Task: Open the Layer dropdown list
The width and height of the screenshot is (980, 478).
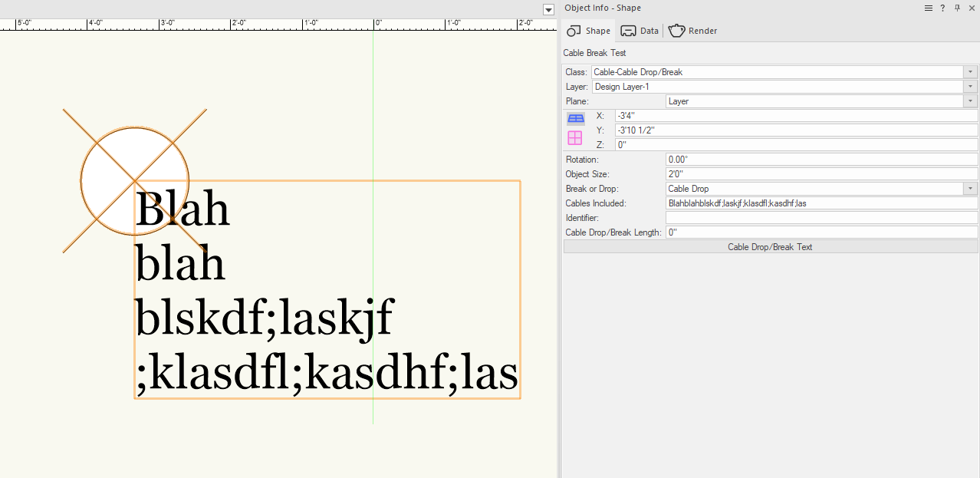Action: 971,87
